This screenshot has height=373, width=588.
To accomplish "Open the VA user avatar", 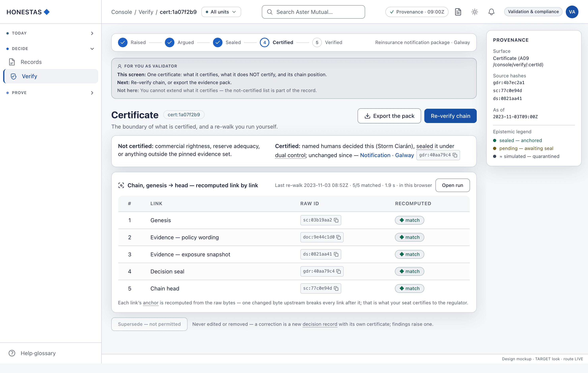I will tap(572, 12).
